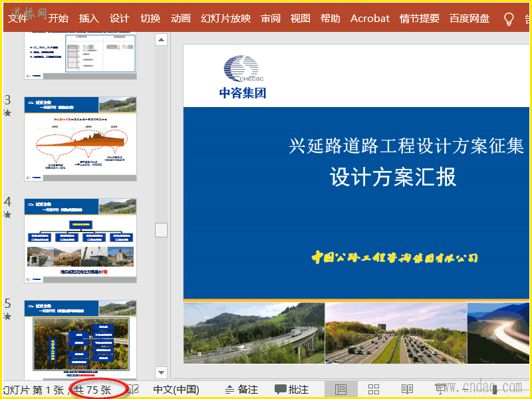The width and height of the screenshot is (532, 399).
Task: Click the yellow 中国公路工程咨询集团有限公司 text
Action: coord(394,257)
